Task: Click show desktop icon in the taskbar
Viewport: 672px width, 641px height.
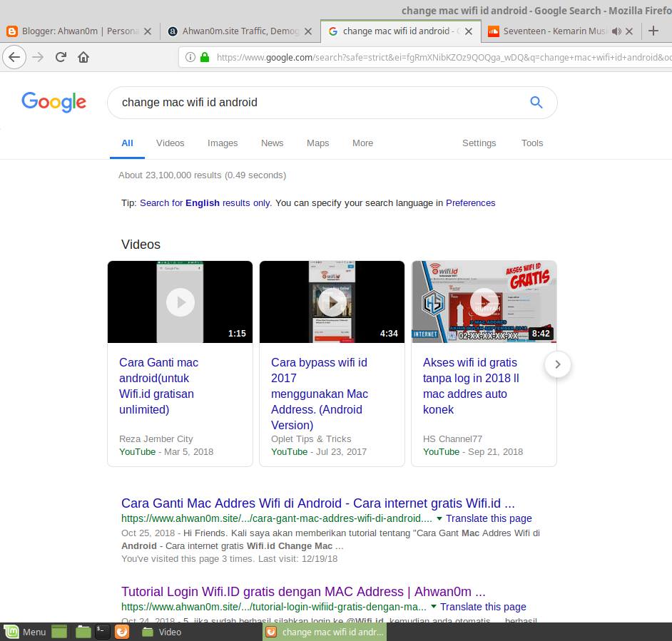Action: [x=59, y=632]
